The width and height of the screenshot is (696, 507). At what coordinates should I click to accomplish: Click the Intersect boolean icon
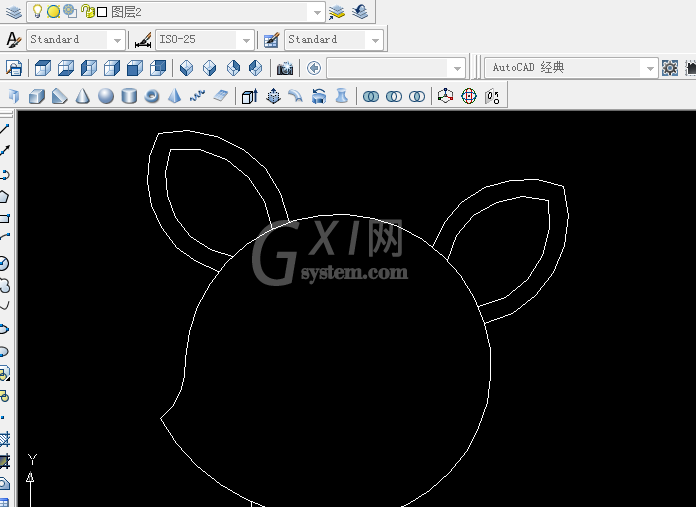point(417,96)
